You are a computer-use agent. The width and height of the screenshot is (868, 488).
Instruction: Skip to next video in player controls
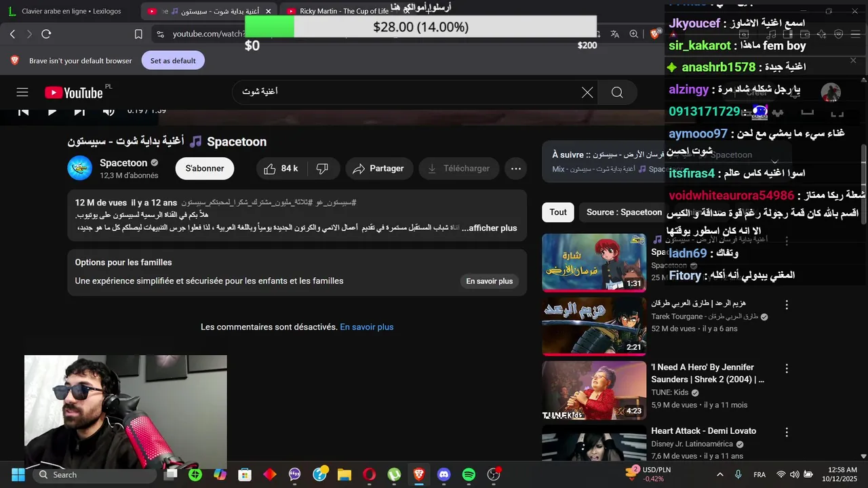(79, 111)
